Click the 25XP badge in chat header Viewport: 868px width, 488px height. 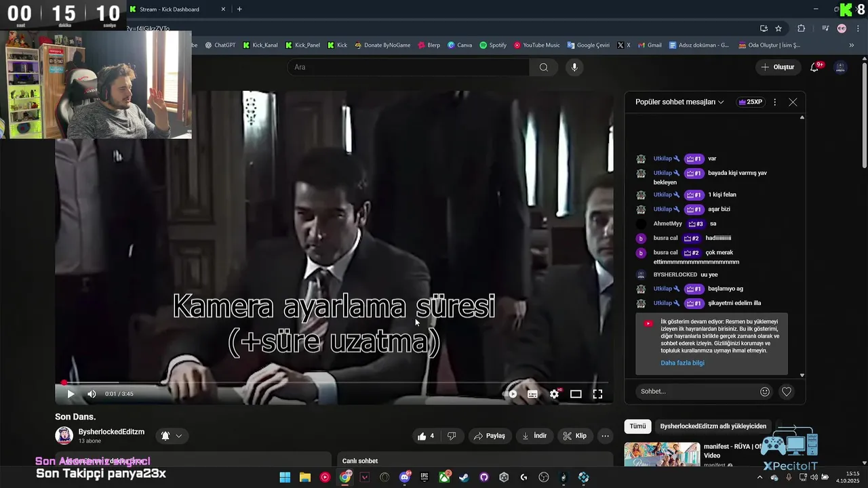click(x=750, y=102)
